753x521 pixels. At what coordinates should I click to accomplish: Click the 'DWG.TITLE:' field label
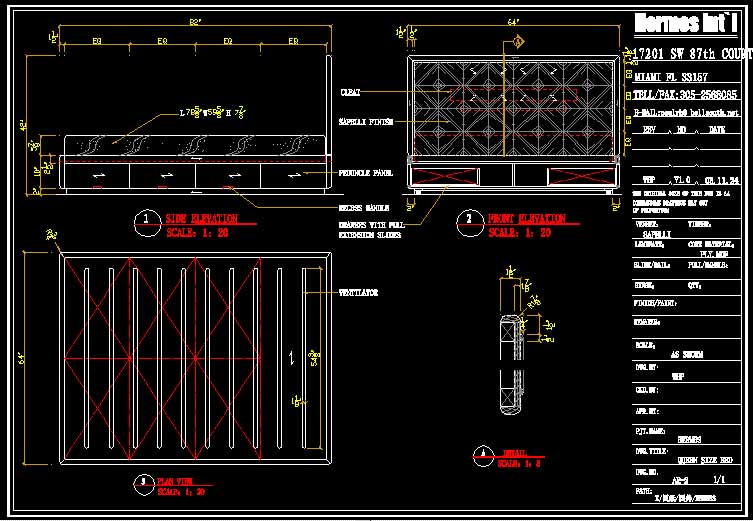click(x=651, y=451)
